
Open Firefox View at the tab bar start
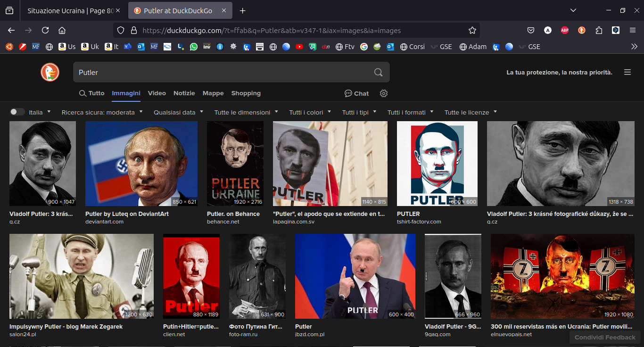tap(9, 10)
